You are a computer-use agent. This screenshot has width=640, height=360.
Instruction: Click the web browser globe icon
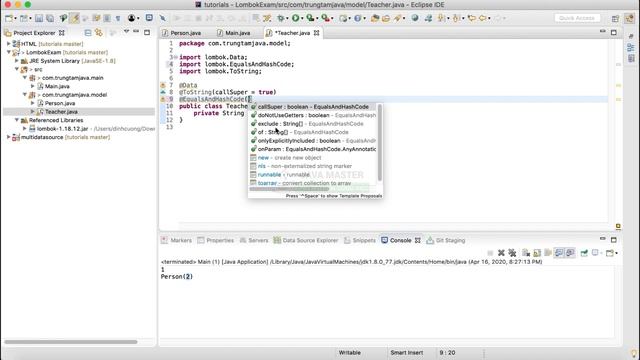click(x=415, y=18)
